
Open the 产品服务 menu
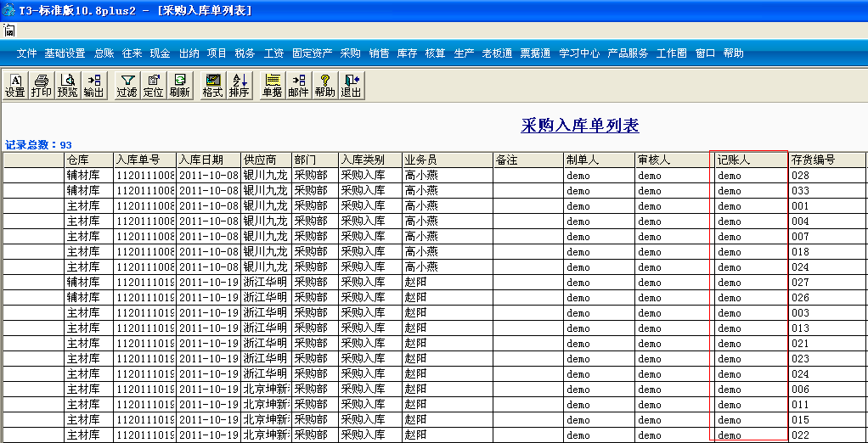[x=628, y=53]
